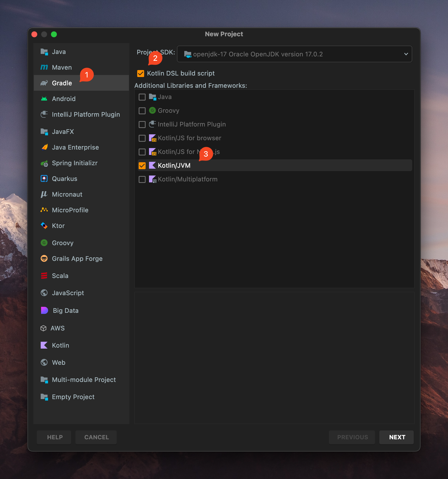448x479 pixels.
Task: Open the Project SDK dropdown
Action: pos(294,54)
